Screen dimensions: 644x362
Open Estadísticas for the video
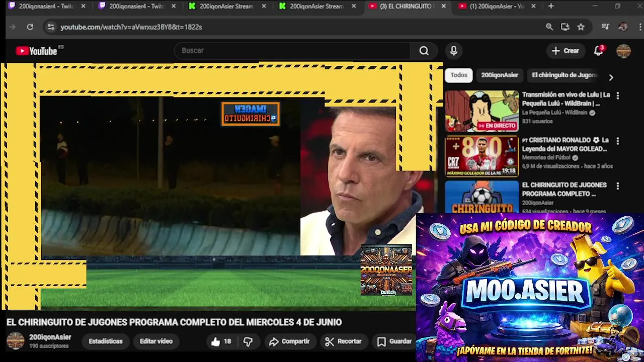tap(106, 341)
